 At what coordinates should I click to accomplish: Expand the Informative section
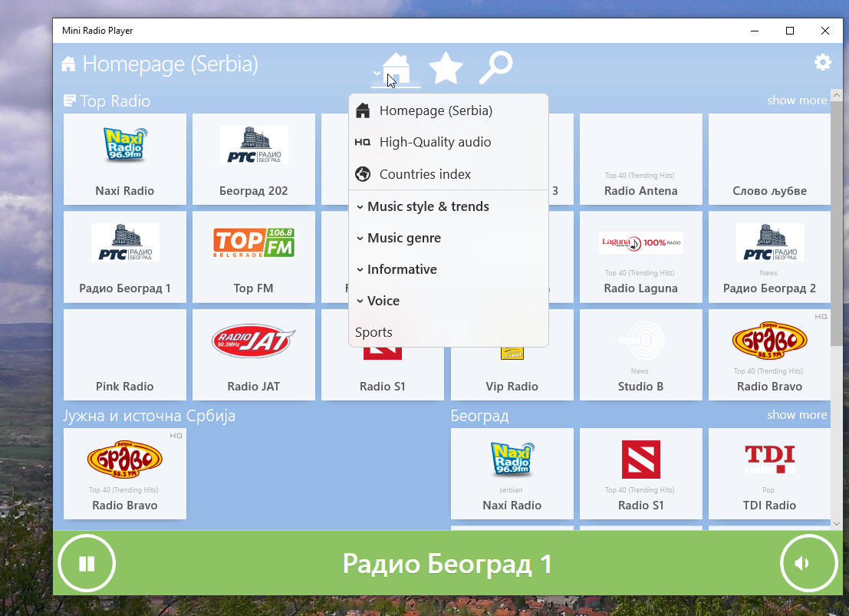tap(449, 269)
